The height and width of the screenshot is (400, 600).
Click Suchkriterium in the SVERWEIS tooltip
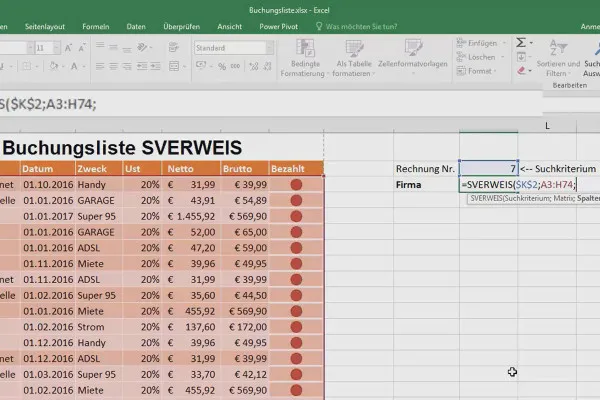click(528, 198)
